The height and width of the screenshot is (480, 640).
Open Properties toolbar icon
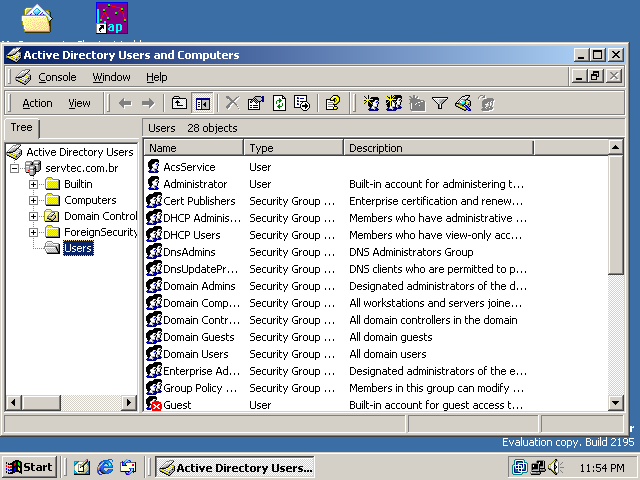256,103
